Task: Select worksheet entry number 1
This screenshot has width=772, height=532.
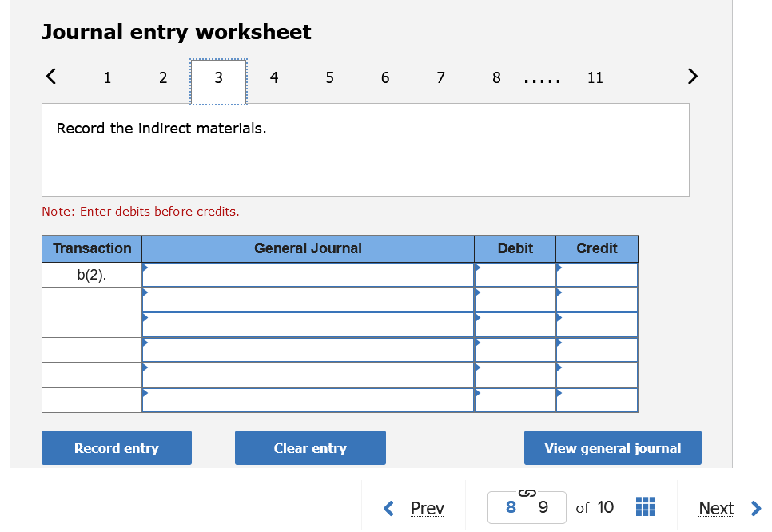Action: pyautogui.click(x=107, y=77)
